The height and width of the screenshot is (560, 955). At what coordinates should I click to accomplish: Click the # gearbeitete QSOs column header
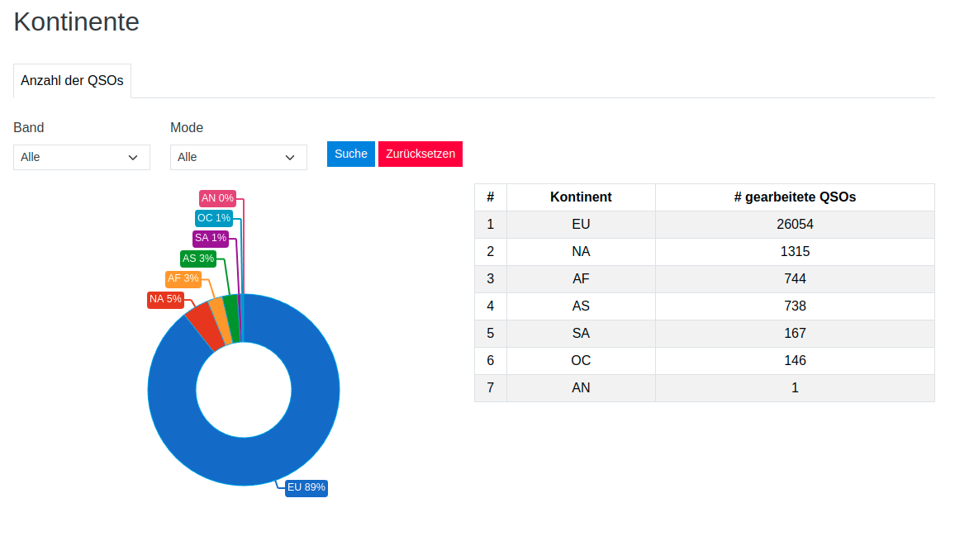click(795, 197)
